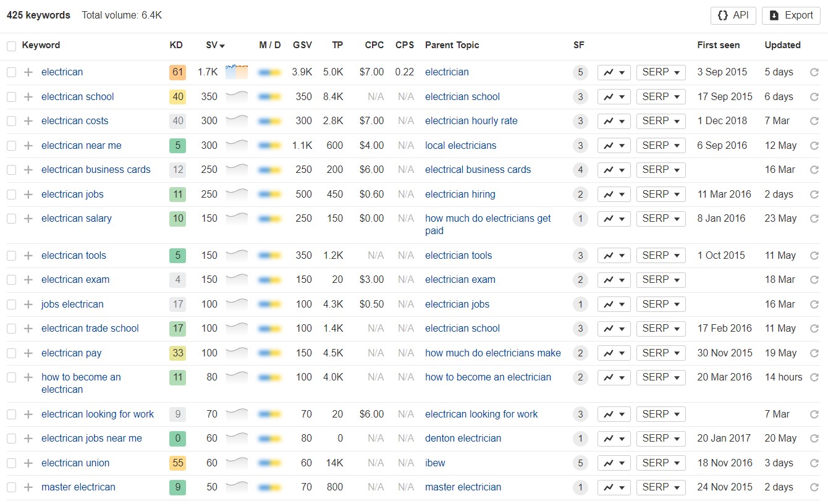Click KD score 61 badge
This screenshot has height=504, width=828.
tap(177, 72)
